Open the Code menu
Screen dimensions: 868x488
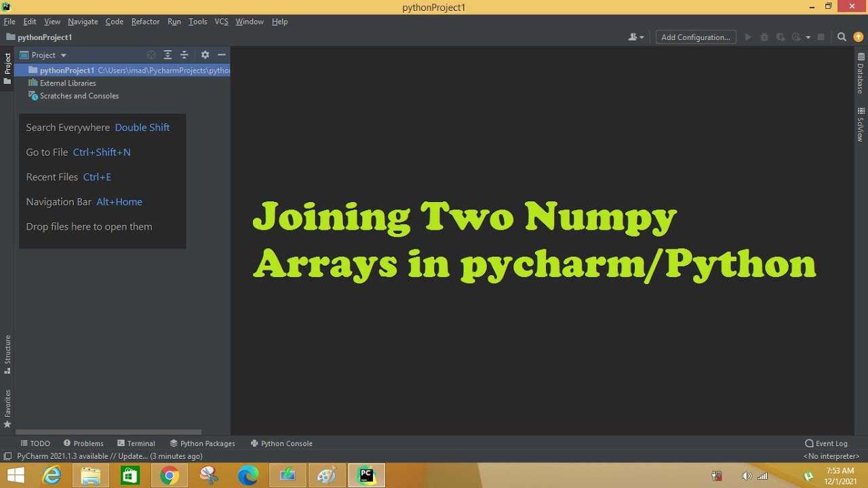115,22
